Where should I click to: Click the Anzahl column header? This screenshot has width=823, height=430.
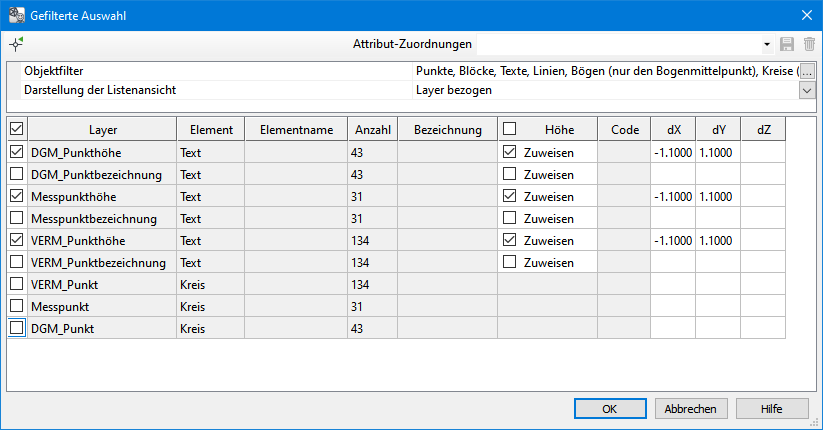click(372, 130)
